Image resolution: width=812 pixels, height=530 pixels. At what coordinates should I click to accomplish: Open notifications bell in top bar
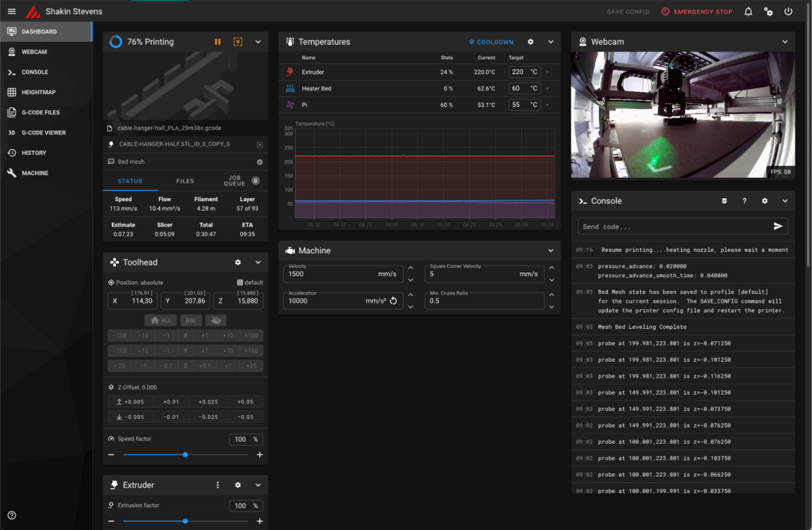click(x=748, y=11)
